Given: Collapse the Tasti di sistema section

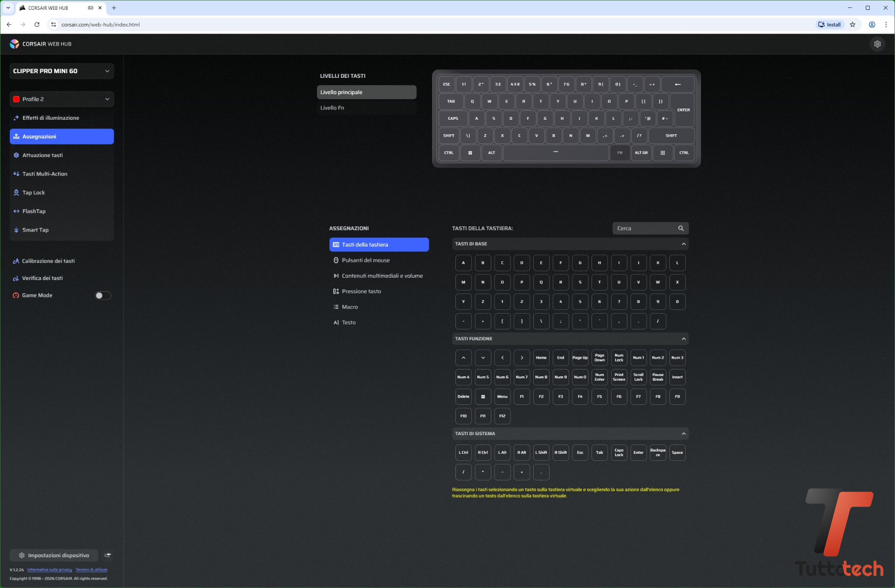Looking at the screenshot, I should tap(683, 434).
